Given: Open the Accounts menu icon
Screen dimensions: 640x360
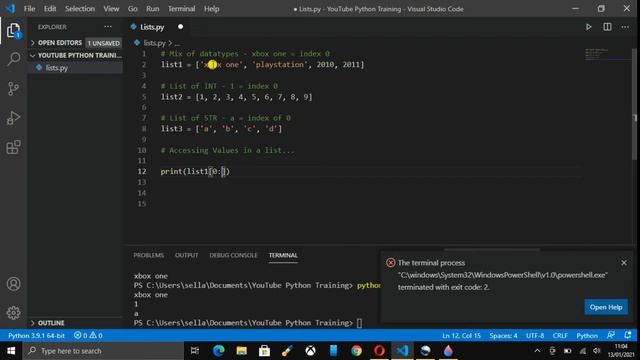Looking at the screenshot, I should [13, 284].
